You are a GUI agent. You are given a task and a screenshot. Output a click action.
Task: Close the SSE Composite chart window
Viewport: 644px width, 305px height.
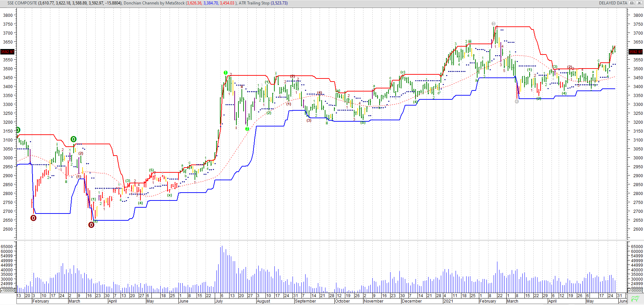639,3
